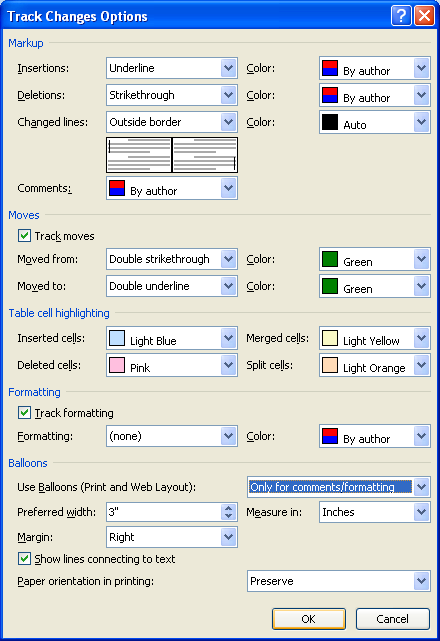Open the Split cells color dropdown
Image resolution: width=440 pixels, height=641 pixels.
(375, 365)
